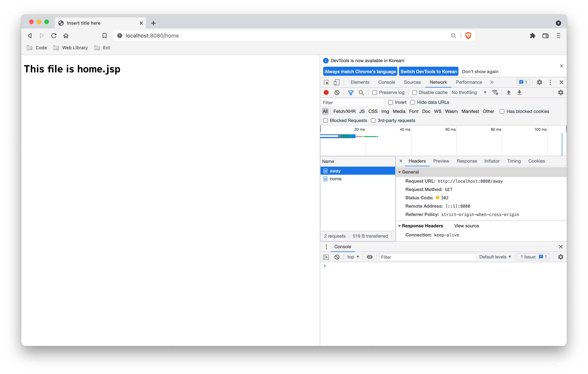This screenshot has width=588, height=374.
Task: Clear the console with the ban icon
Action: [x=337, y=257]
